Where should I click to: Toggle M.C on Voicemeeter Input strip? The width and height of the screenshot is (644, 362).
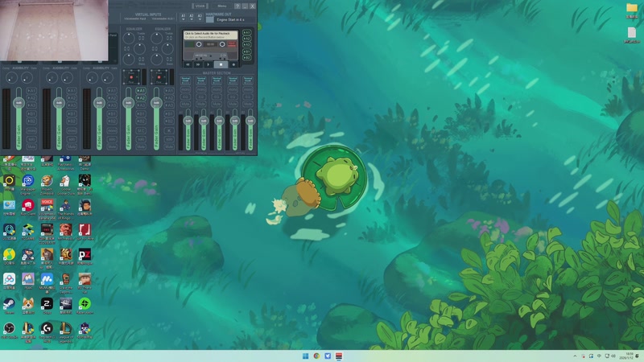141,130
